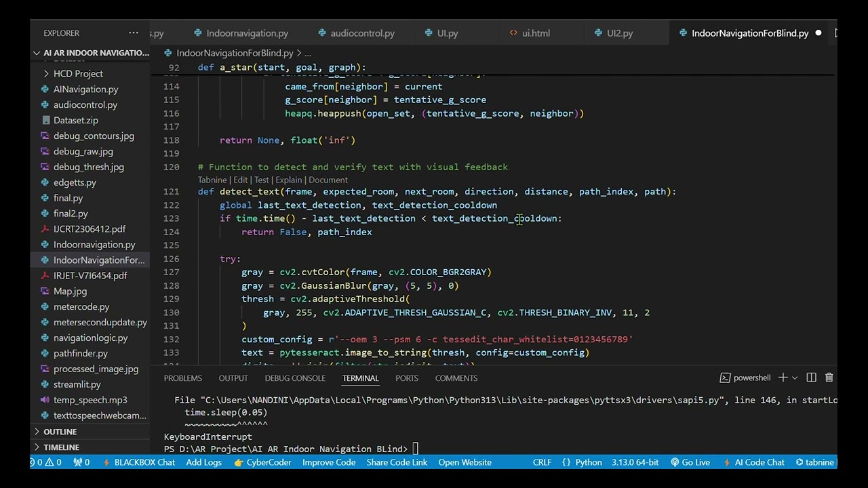Viewport: 868px width, 488px height.
Task: Click Open Website status bar item
Action: (x=465, y=462)
